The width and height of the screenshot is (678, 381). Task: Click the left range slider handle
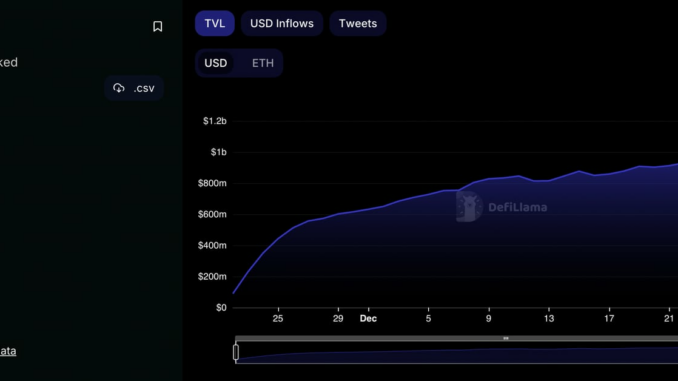236,352
